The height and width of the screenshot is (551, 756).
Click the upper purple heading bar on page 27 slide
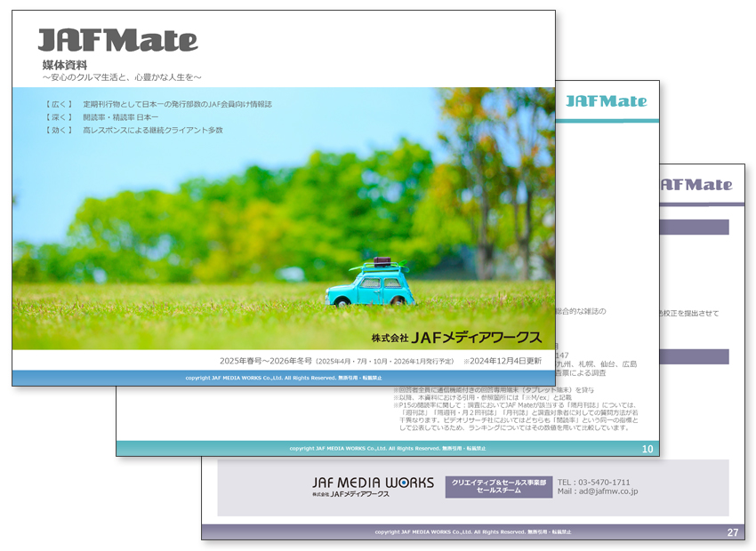pos(695,228)
